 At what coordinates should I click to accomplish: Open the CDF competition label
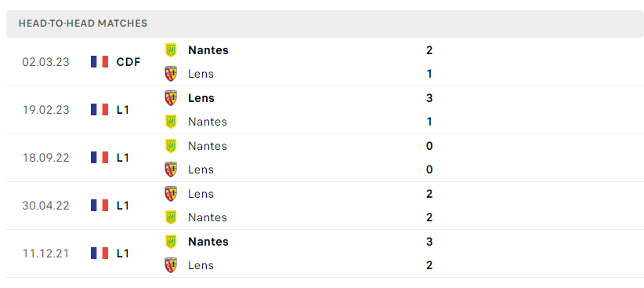[x=128, y=62]
